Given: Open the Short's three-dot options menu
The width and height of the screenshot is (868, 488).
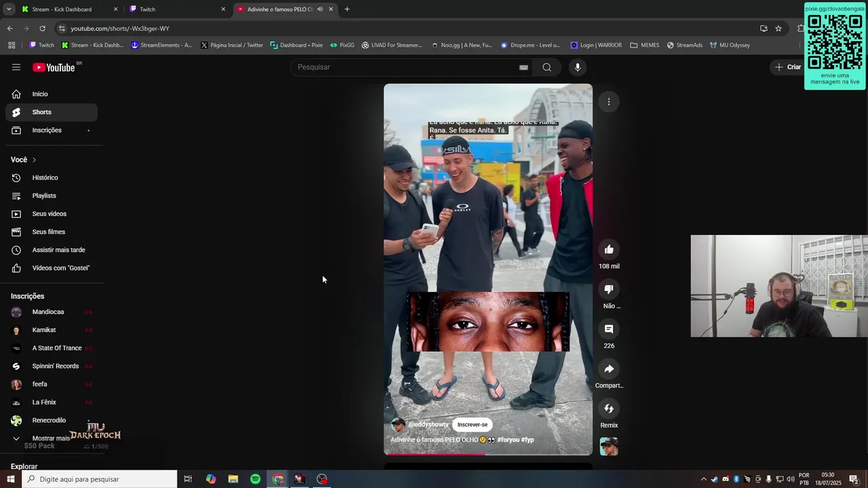Looking at the screenshot, I should [609, 102].
